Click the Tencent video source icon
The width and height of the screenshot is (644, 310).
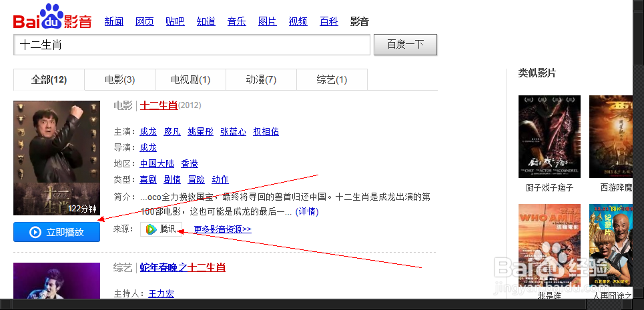[x=151, y=229]
